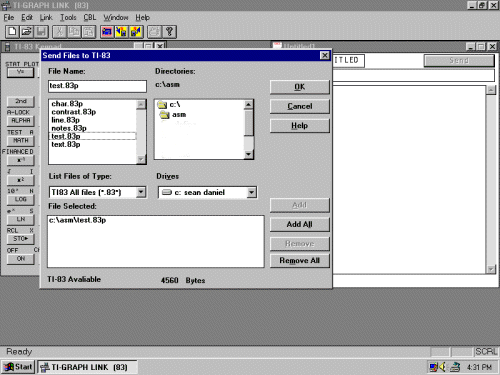Open the List Files of Type dropdown

[141, 192]
